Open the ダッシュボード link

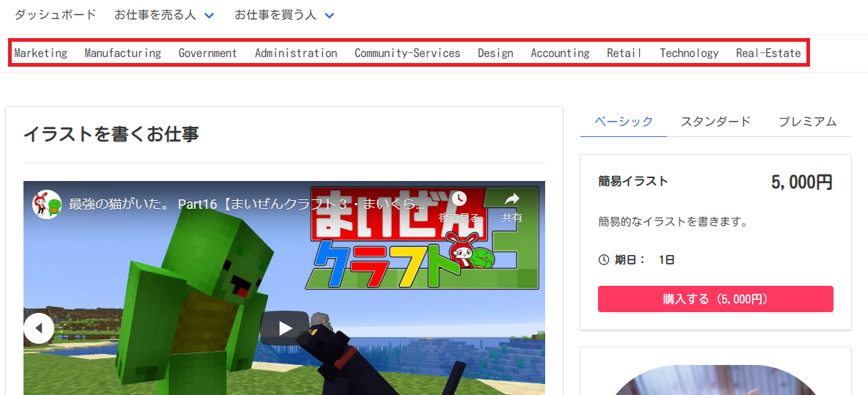pos(55,15)
